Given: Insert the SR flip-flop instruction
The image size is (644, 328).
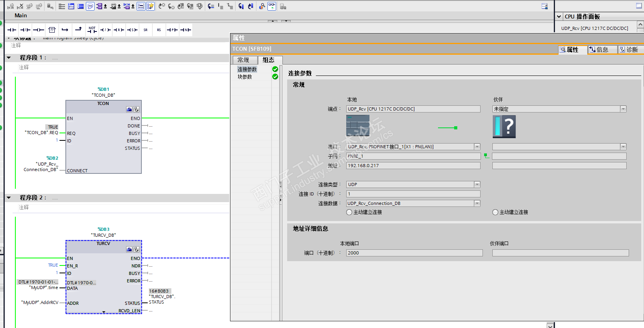Looking at the screenshot, I should point(145,30).
